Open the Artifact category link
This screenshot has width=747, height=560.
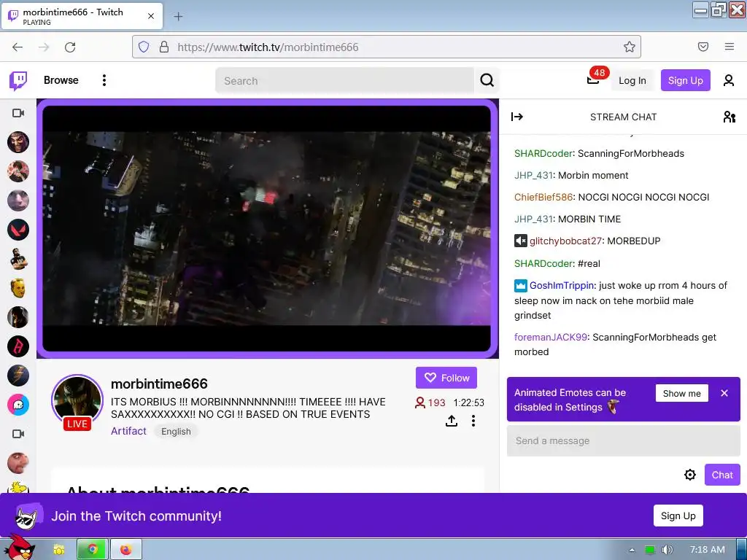[128, 431]
